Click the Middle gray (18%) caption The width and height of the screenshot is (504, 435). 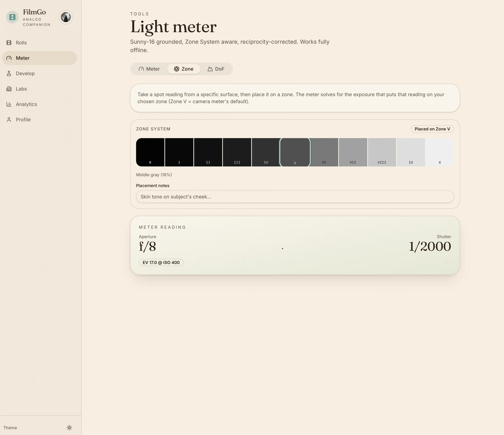coord(154,175)
